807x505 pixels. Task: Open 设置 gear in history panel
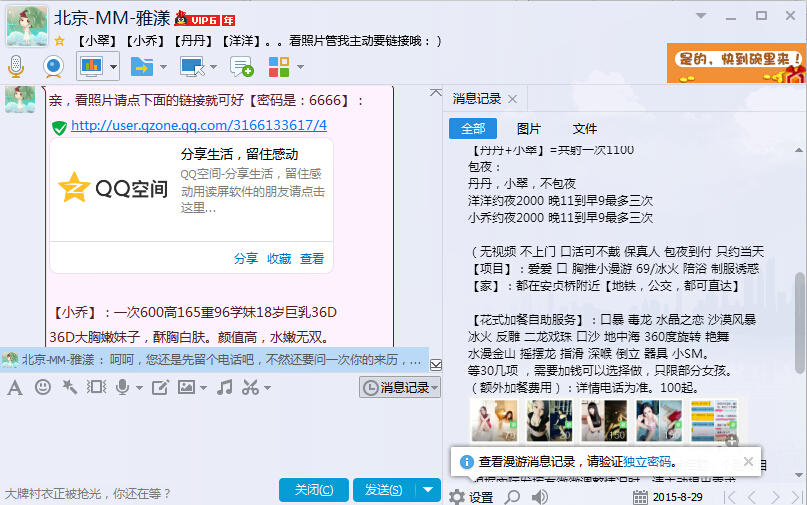click(471, 497)
